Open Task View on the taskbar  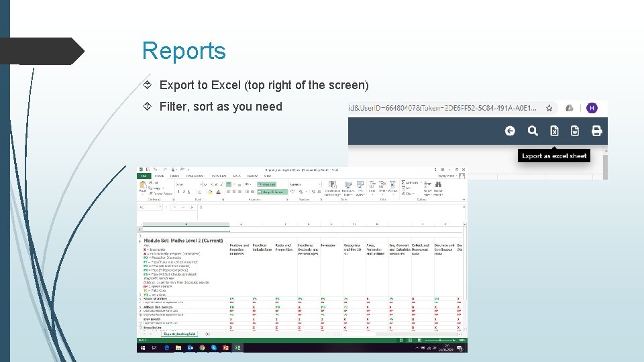[x=154, y=348]
